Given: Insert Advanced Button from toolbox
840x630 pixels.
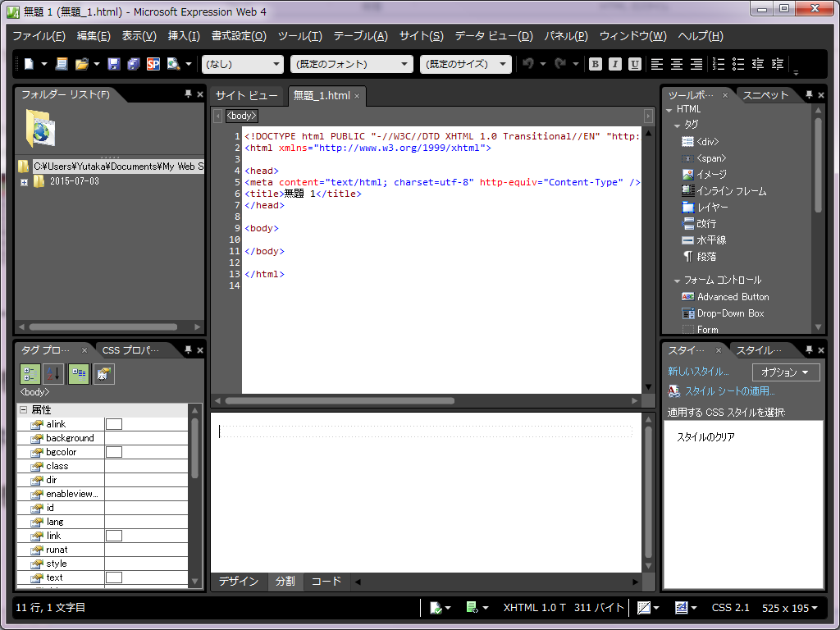Looking at the screenshot, I should coord(725,297).
